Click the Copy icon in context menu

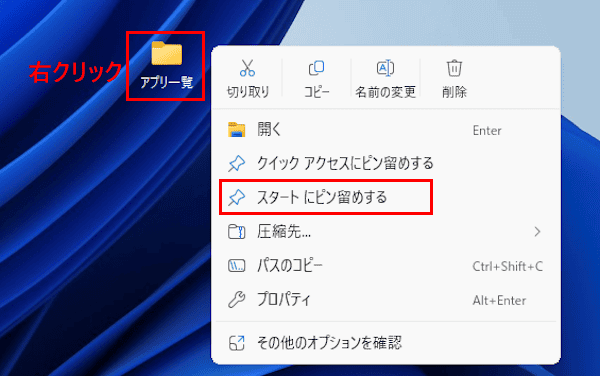point(316,68)
